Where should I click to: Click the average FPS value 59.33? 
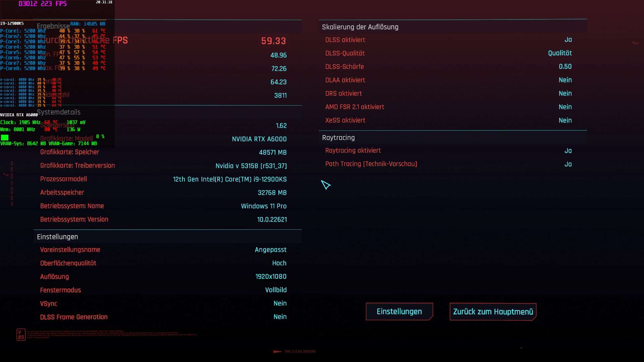point(273,41)
